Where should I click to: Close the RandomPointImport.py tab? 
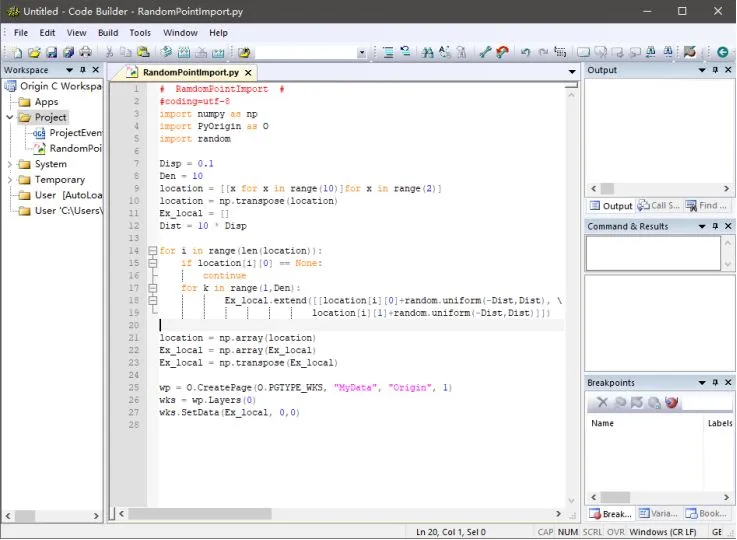[248, 72]
